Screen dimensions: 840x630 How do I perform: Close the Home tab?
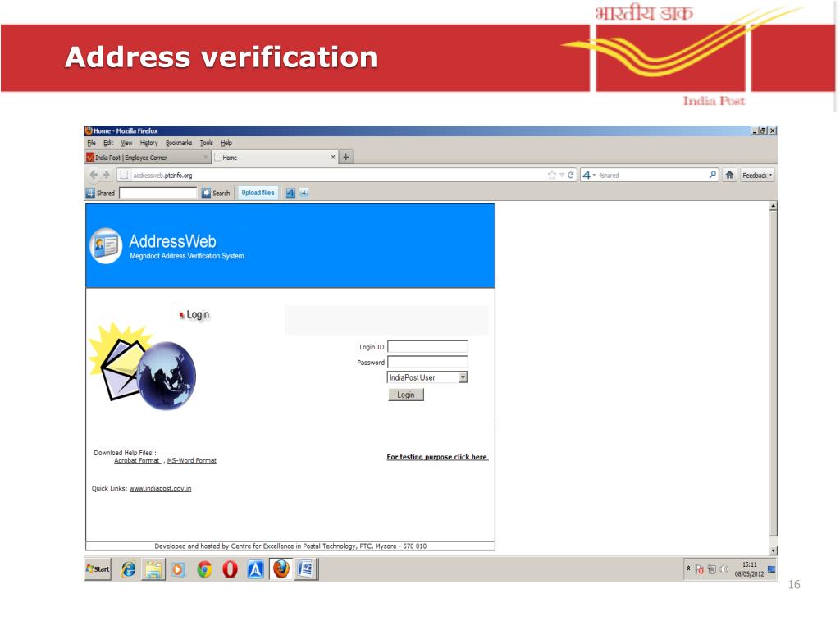(333, 157)
